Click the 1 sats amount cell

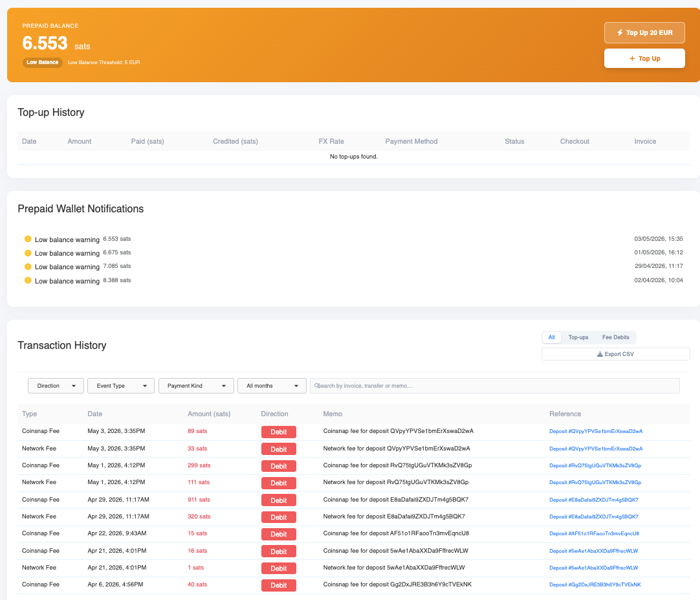pyautogui.click(x=195, y=568)
